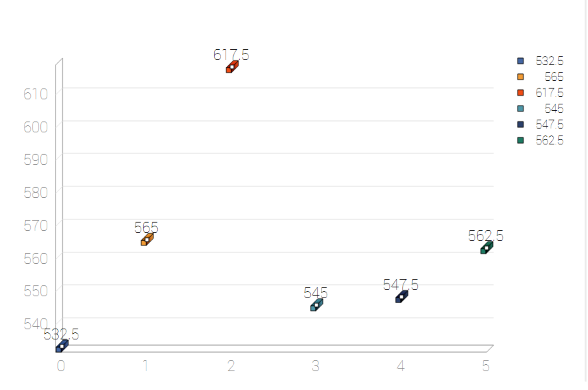Click the green 562.5 data point marker

click(x=486, y=248)
